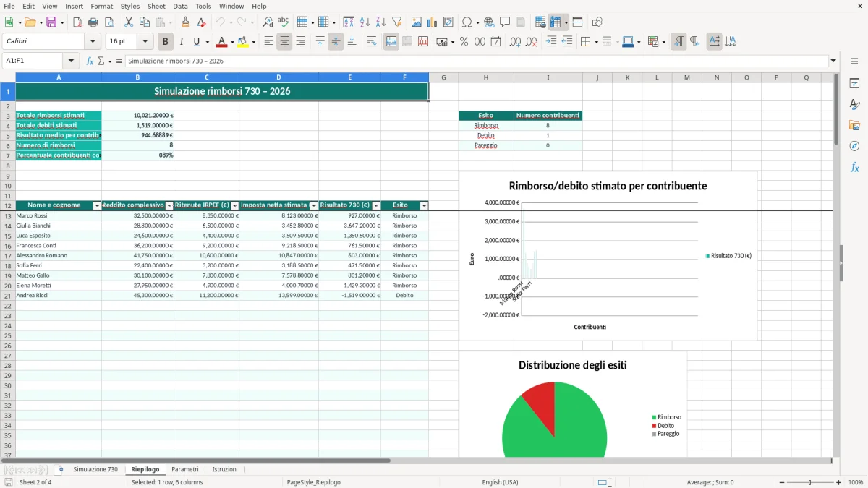868x488 pixels.
Task: Click the Copy icon
Action: [x=145, y=22]
